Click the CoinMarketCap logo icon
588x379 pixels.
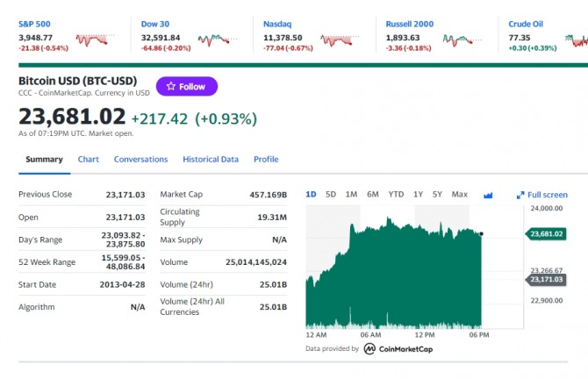(369, 349)
